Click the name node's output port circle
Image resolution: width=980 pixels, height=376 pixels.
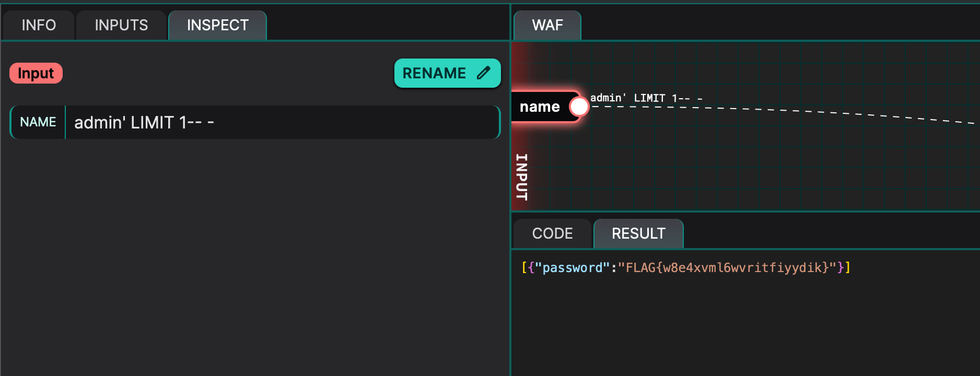click(x=579, y=107)
